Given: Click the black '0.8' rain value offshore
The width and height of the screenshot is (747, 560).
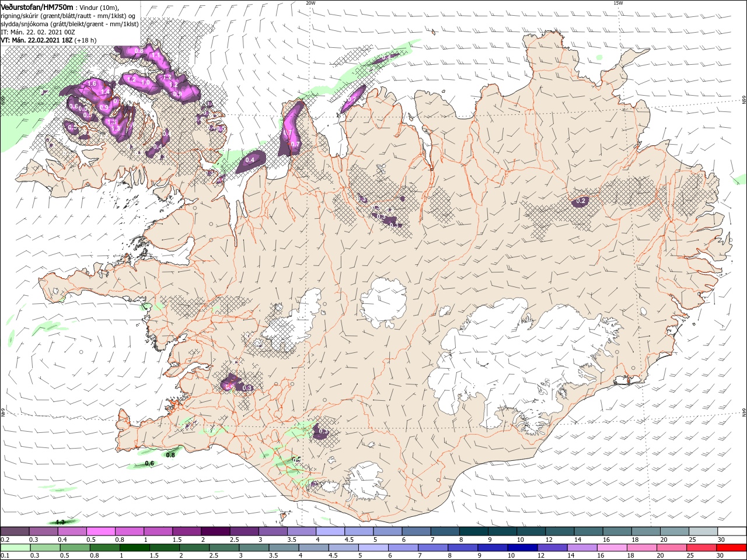Looking at the screenshot, I should [x=170, y=455].
